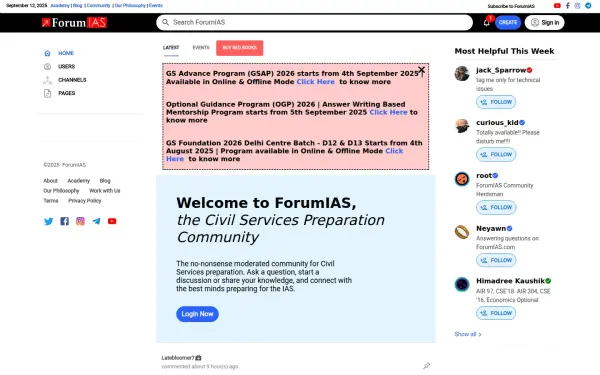Open Academy link in sidebar footer
Screen dimensions: 600x375
coord(78,181)
